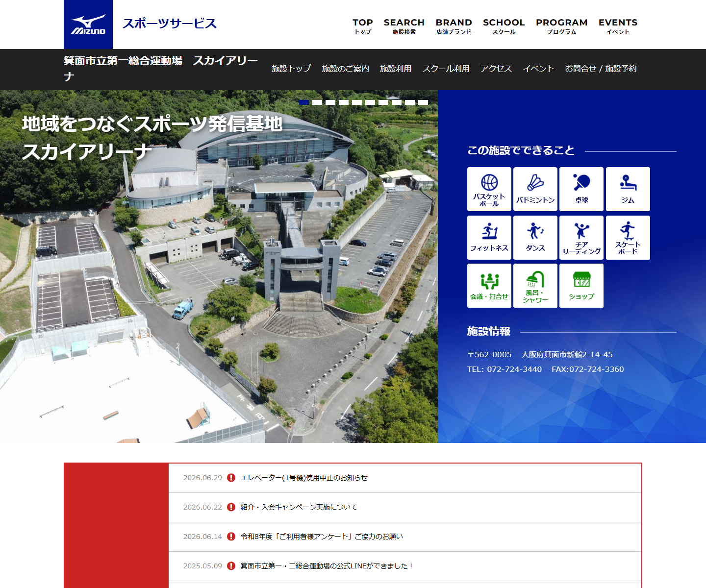Open notice 令和8年度「ご利用者様アンケート」ご協力のお願い
This screenshot has height=588, width=706.
(322, 537)
